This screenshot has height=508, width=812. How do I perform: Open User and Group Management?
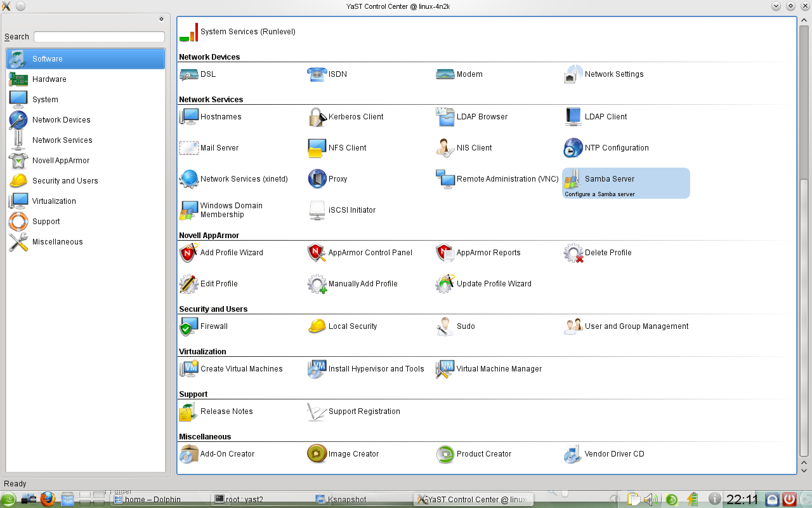pos(626,326)
